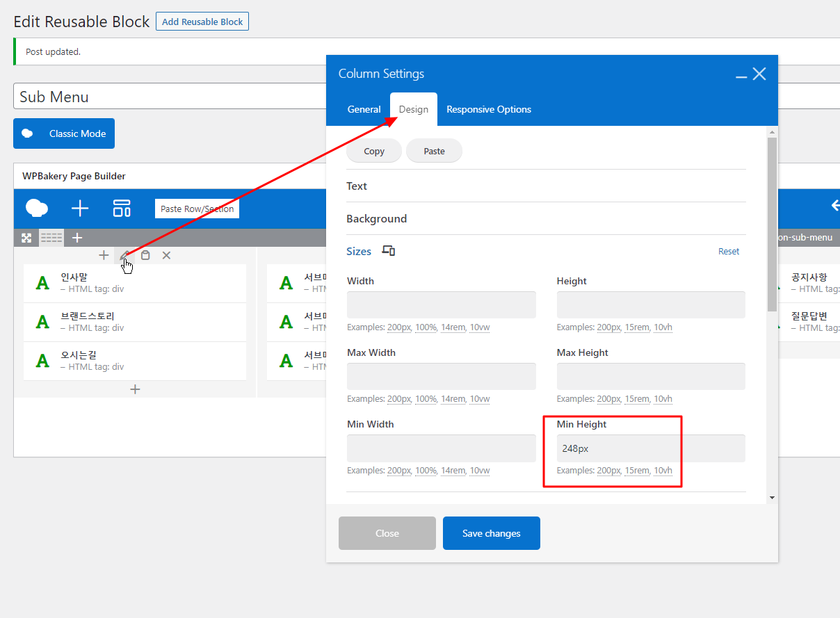Screen dimensions: 840x618
Task: Choose the 15rem example under Height
Action: tap(636, 327)
